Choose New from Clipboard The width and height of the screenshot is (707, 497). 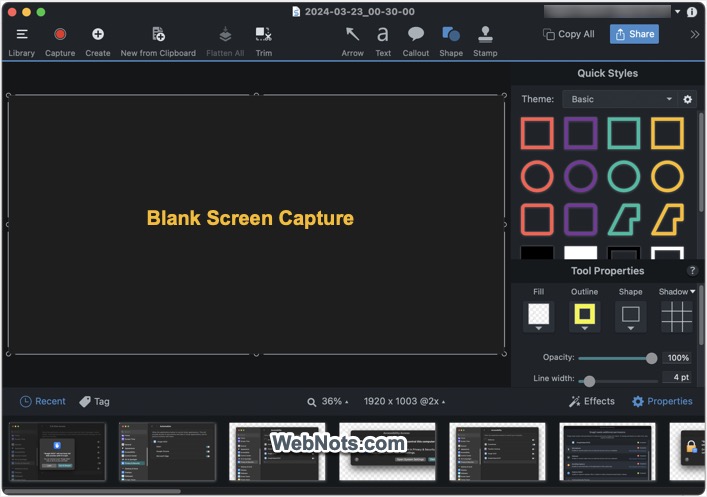pos(158,42)
